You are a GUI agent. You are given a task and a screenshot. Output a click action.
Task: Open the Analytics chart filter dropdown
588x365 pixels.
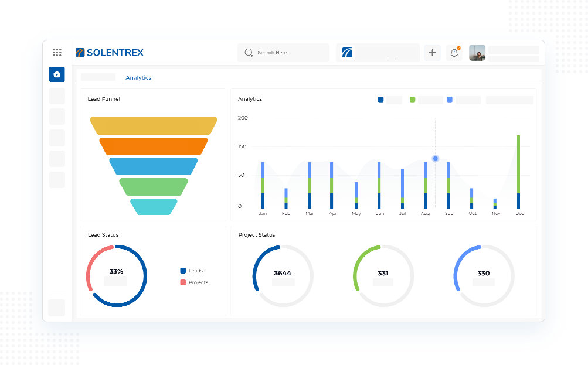[509, 100]
